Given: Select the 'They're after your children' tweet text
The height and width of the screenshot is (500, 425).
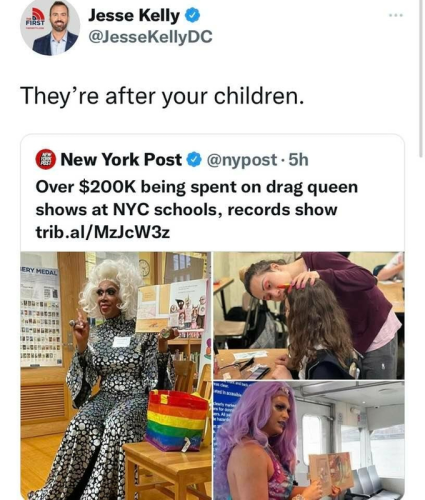Looking at the screenshot, I should 162,96.
